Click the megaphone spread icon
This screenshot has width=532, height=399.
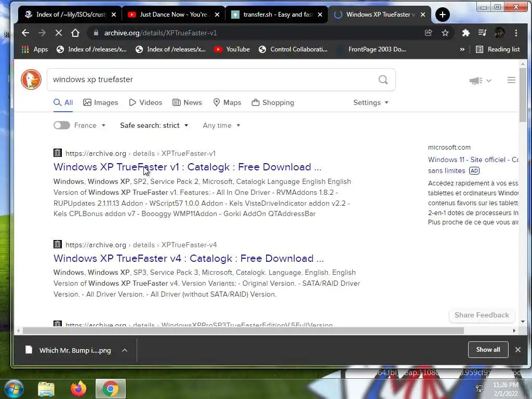(x=476, y=81)
